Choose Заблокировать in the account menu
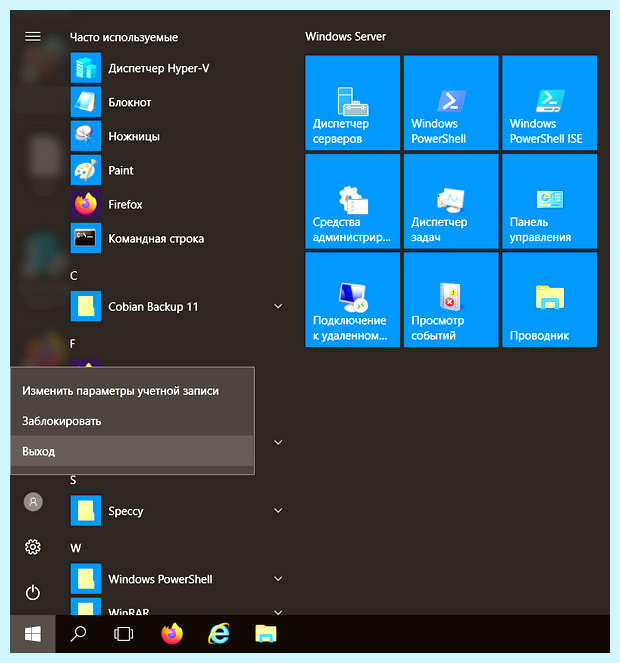 [132, 421]
